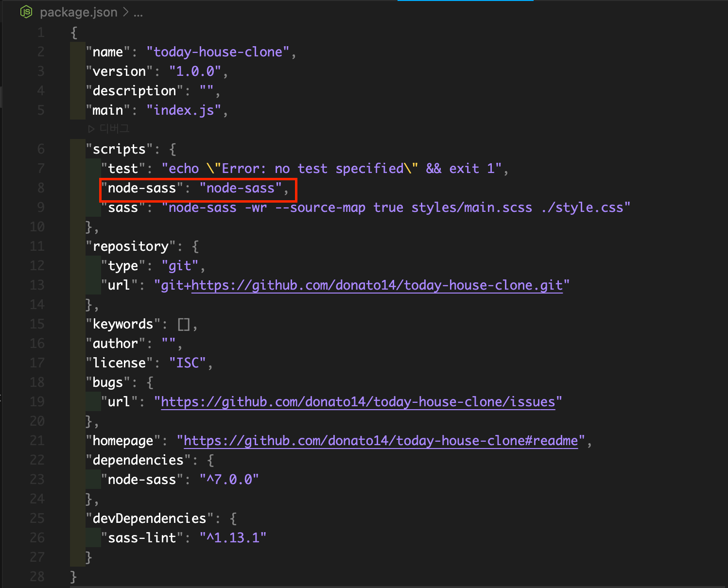Open the bugs issues URL link
Image resolution: width=728 pixels, height=588 pixels.
(x=358, y=402)
